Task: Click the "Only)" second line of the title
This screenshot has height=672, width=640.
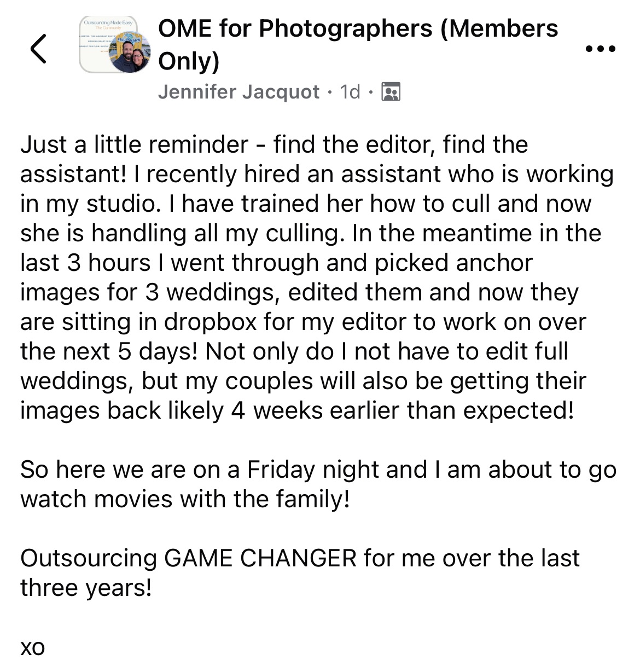Action: pos(189,61)
